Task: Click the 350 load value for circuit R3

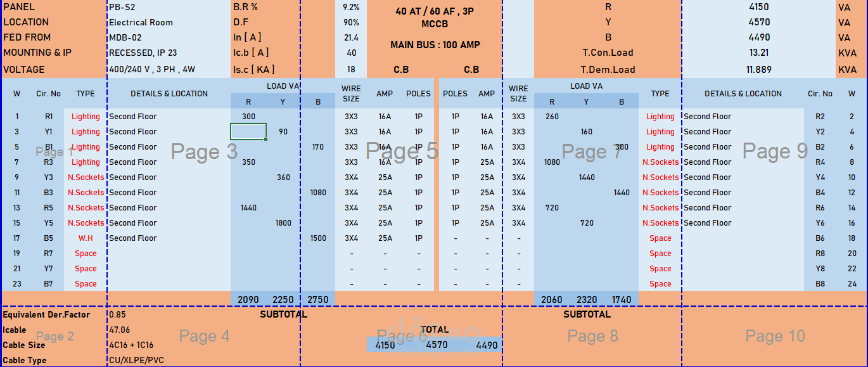Action: coord(248,162)
